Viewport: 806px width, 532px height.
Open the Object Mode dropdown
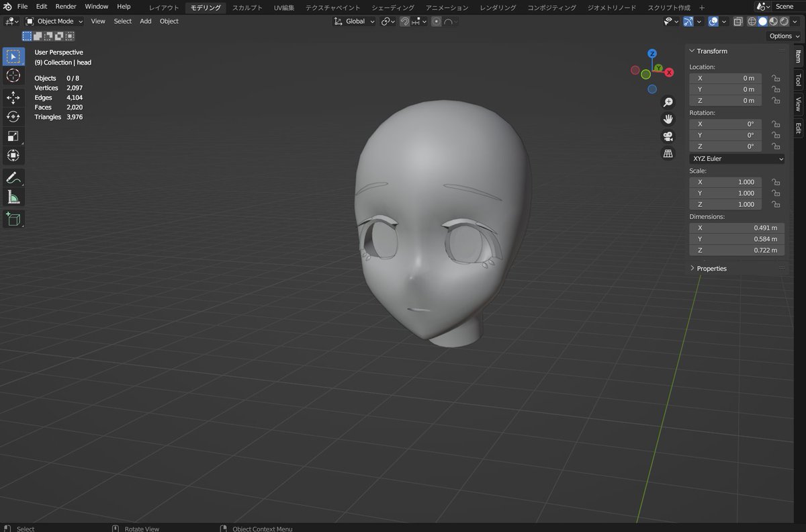(x=54, y=21)
